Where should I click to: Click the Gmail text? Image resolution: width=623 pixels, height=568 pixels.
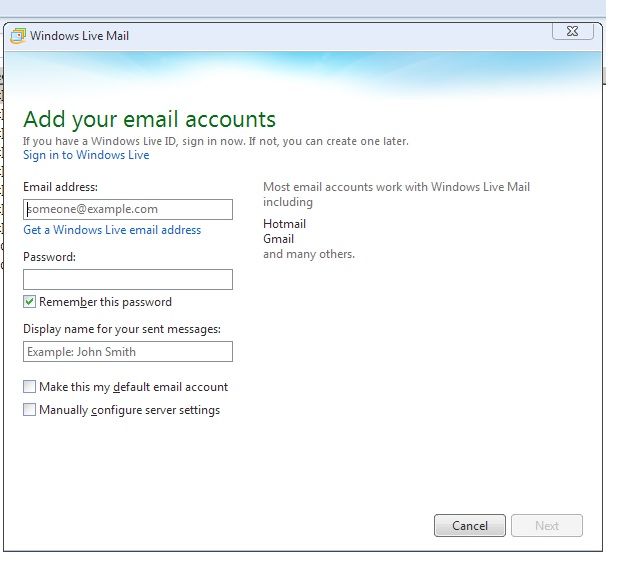coord(279,239)
